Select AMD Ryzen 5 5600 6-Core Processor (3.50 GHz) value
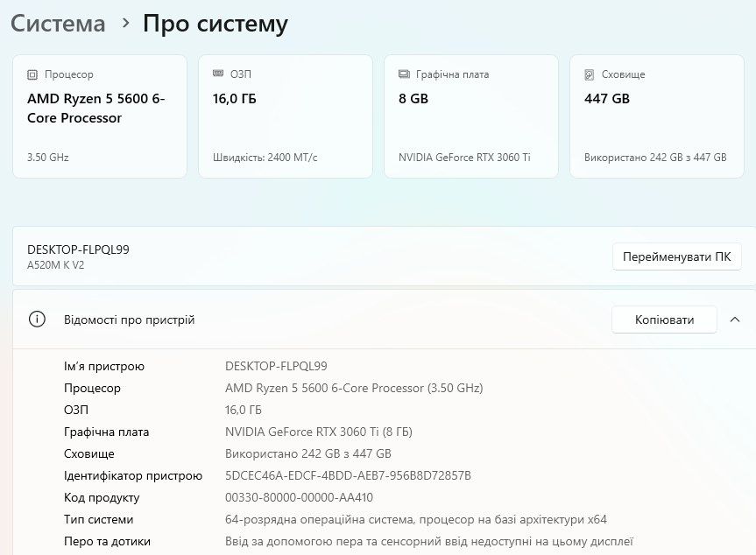Screen dimensions: 756x555 [354, 389]
